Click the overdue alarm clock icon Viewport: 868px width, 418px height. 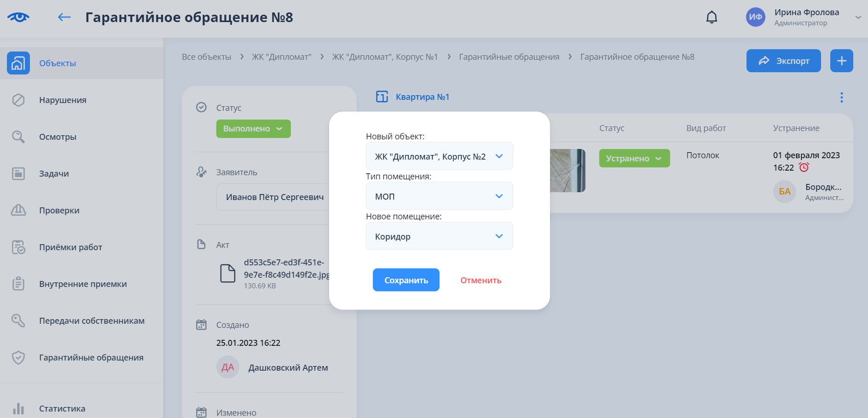[x=804, y=168]
